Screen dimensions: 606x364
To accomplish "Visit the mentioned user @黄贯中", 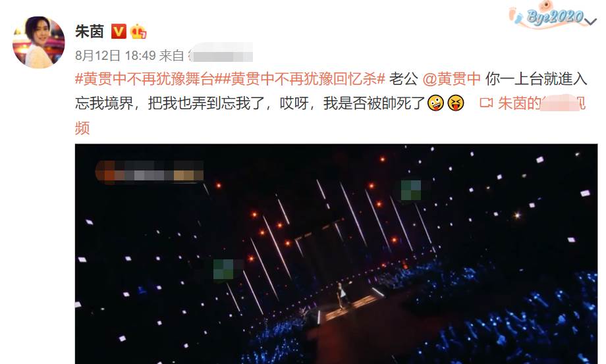I will coord(451,79).
